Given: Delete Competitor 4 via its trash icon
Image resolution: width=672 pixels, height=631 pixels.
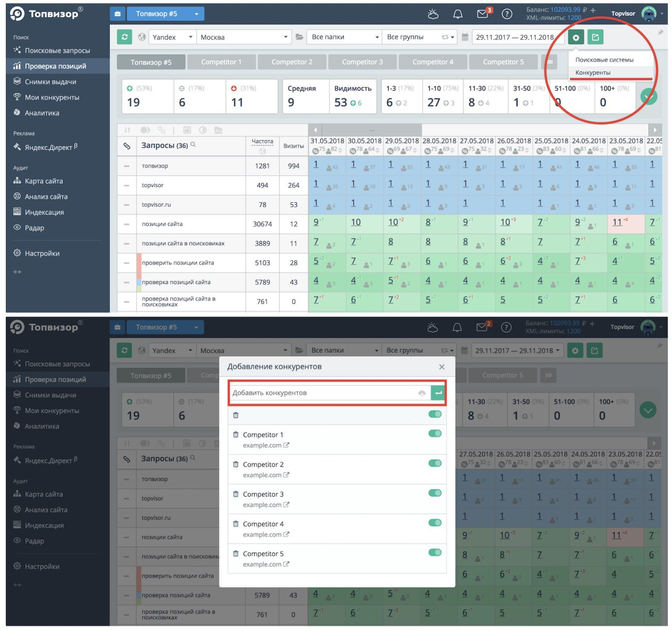Looking at the screenshot, I should pyautogui.click(x=236, y=524).
